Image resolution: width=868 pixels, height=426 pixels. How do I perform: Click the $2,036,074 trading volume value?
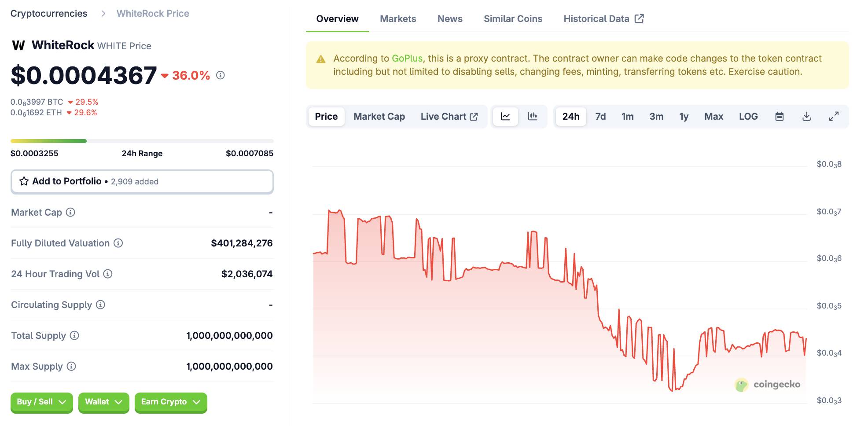coord(247,274)
